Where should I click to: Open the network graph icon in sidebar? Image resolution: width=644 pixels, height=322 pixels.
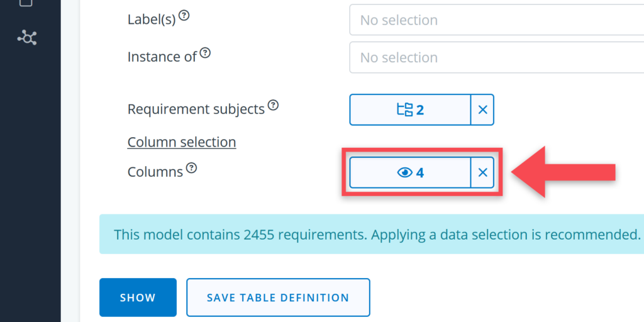point(26,38)
